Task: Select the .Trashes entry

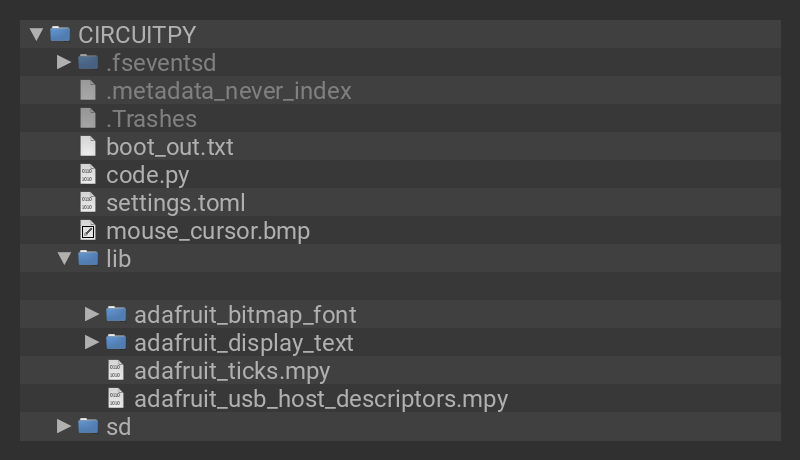Action: coord(151,118)
